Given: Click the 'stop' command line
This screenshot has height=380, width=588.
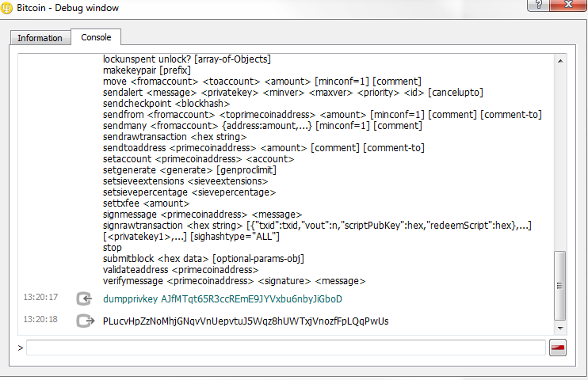Looking at the screenshot, I should click(x=112, y=248).
